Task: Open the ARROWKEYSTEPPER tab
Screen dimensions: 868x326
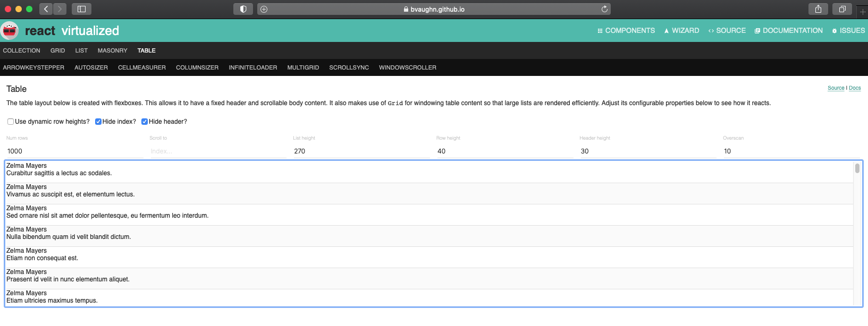Action: [33, 67]
